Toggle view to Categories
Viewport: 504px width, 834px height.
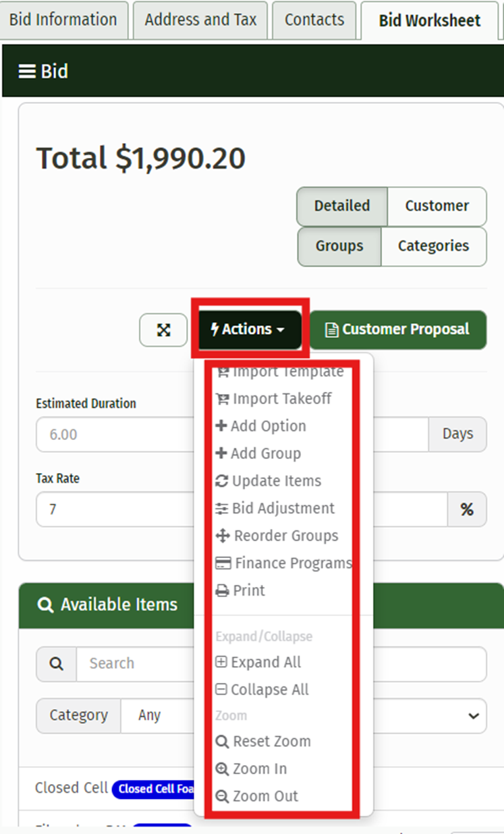(433, 246)
